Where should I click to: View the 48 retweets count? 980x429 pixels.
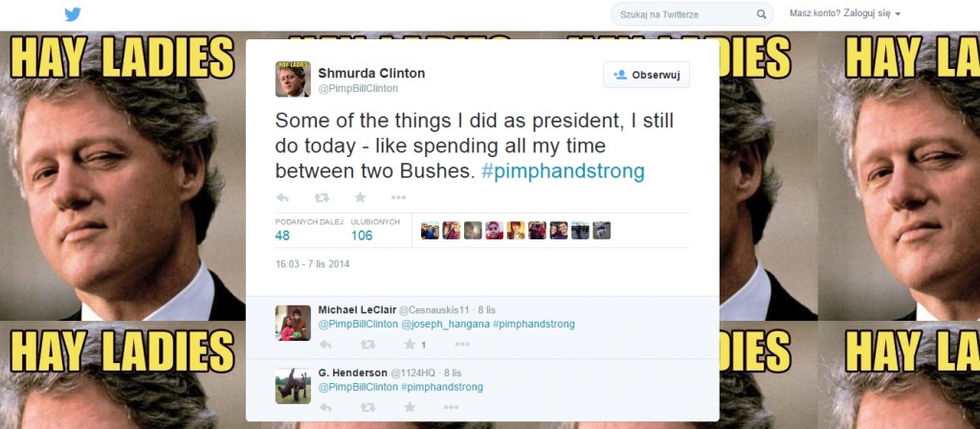(282, 236)
